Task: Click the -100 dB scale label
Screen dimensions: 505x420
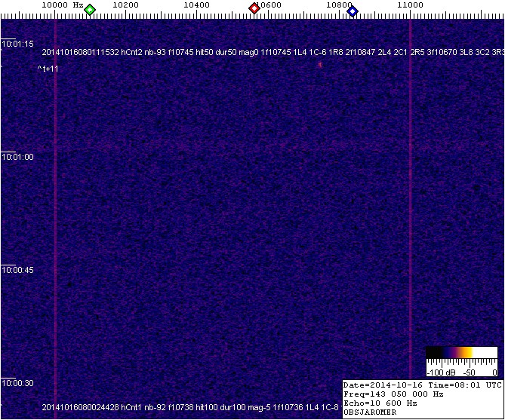Action: [x=439, y=372]
